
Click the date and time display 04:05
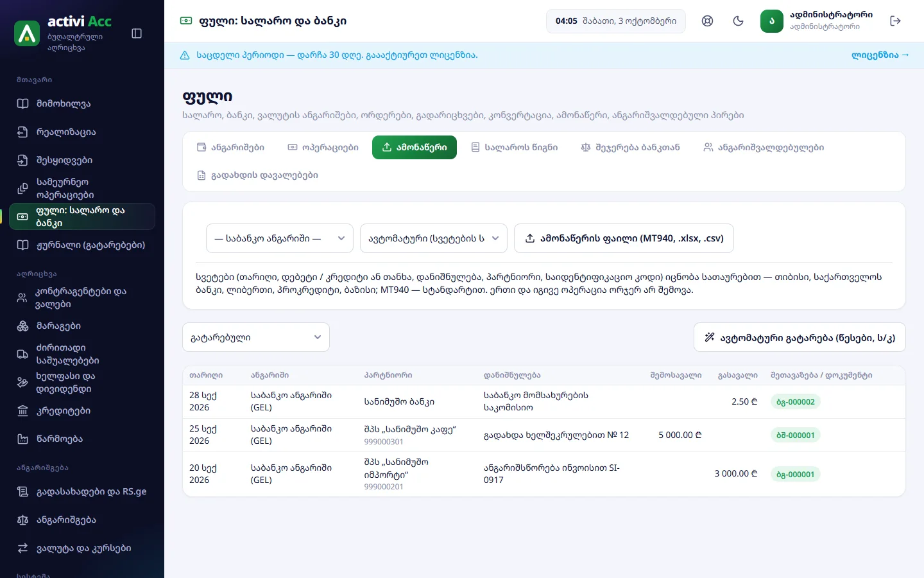tap(615, 21)
